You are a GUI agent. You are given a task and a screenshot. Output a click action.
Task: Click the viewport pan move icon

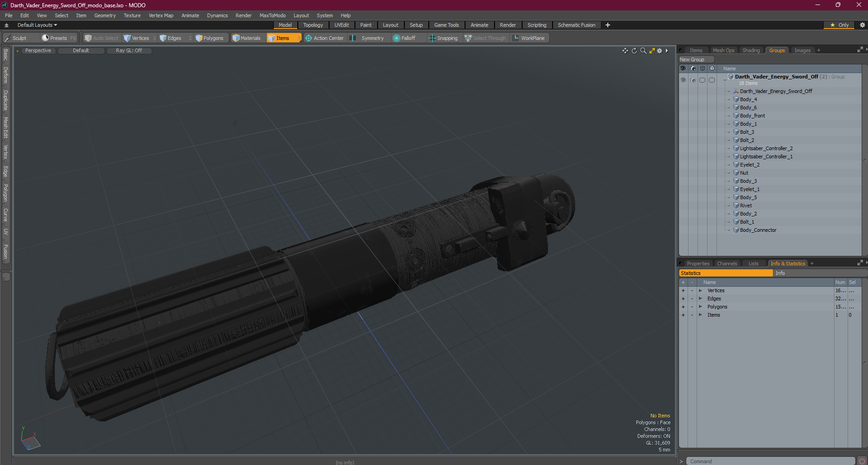tap(625, 51)
